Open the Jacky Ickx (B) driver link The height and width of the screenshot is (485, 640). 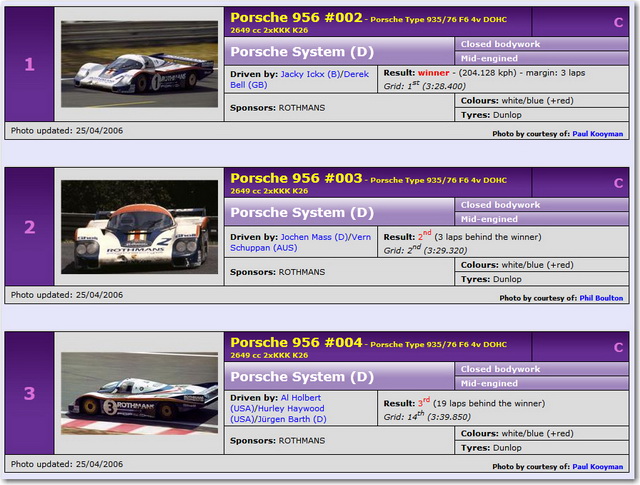point(311,74)
